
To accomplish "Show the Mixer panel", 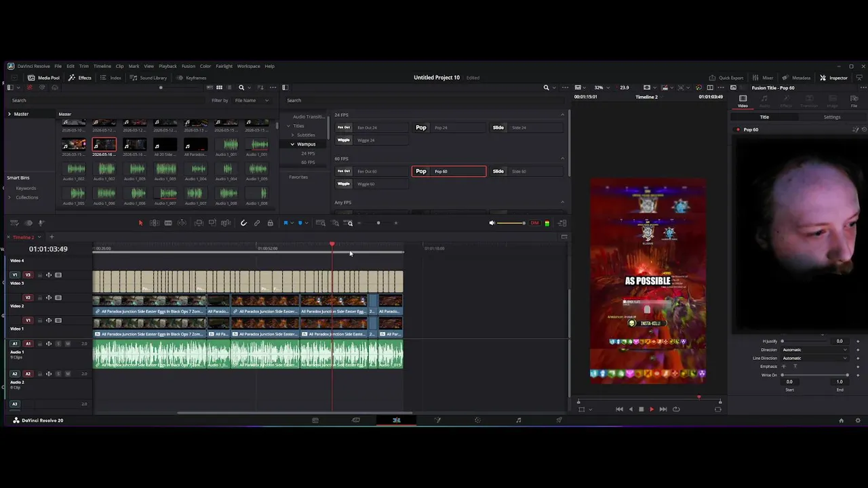I will coord(763,78).
